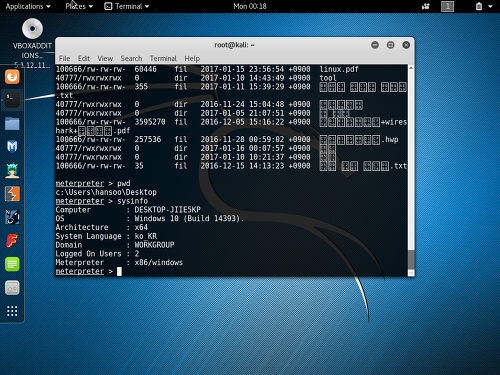Click the DESKTOP-JIIESKP computer name

tap(168, 210)
